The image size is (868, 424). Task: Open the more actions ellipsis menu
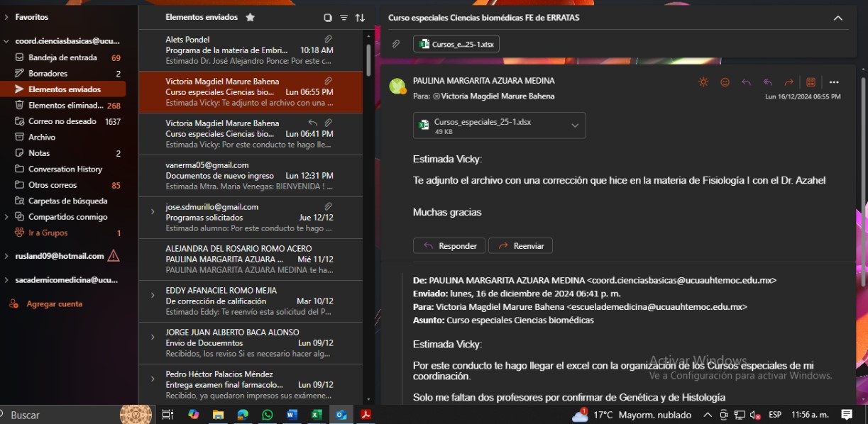(834, 82)
